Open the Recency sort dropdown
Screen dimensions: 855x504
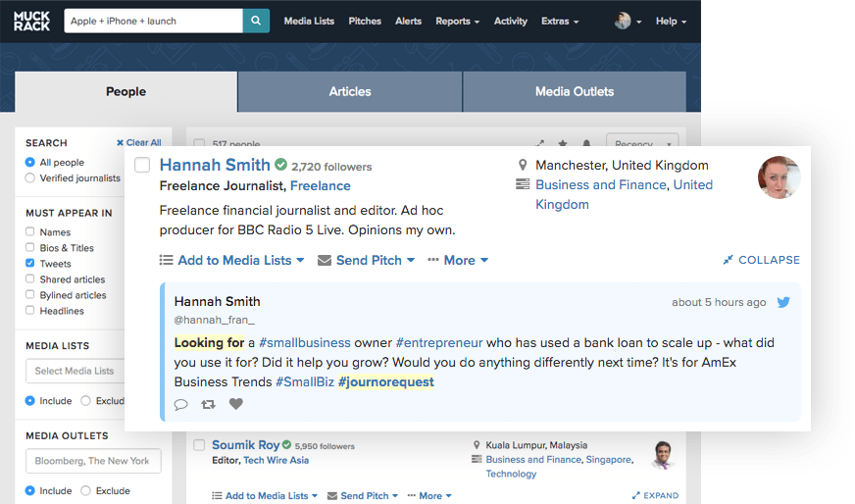642,143
